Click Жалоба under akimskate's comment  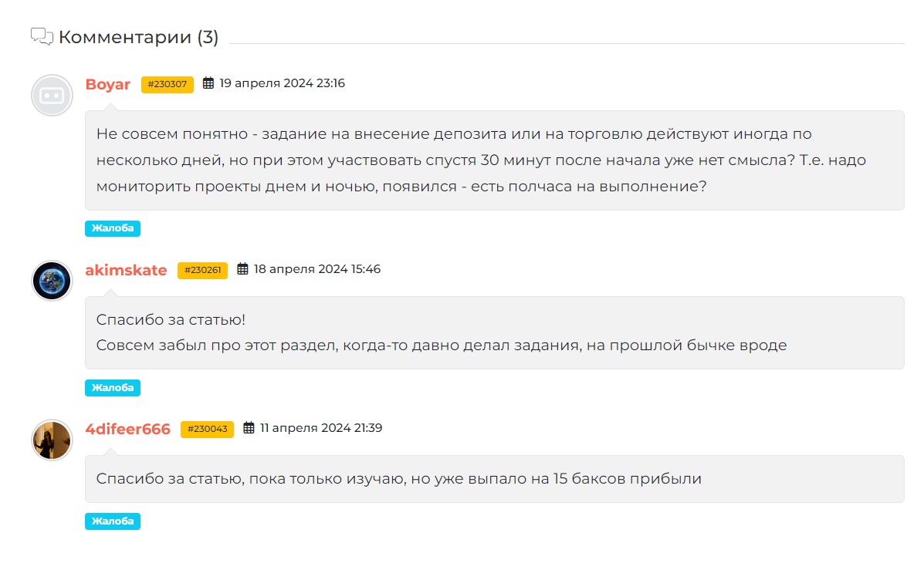(x=112, y=387)
